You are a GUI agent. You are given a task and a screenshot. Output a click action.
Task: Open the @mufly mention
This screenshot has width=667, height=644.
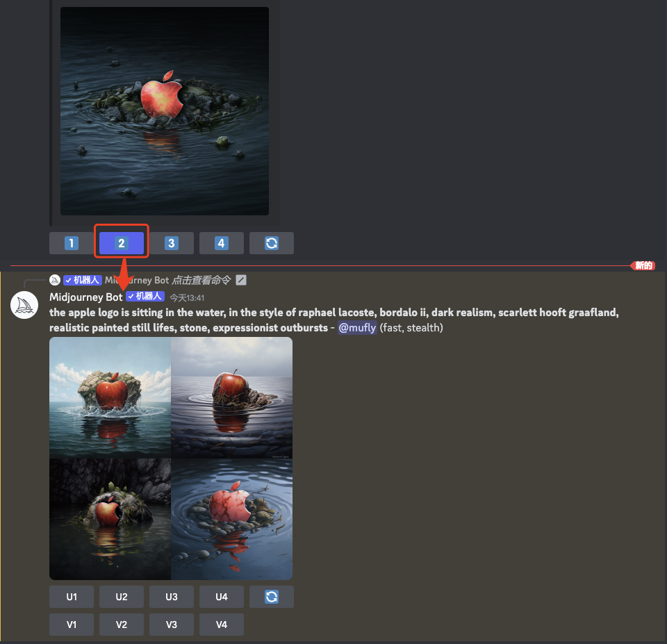click(x=357, y=327)
